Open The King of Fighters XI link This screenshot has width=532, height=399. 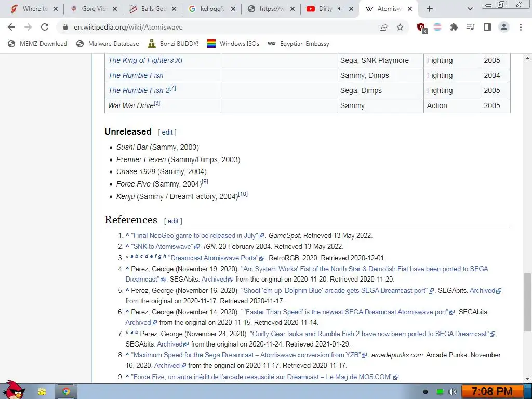coord(145,60)
